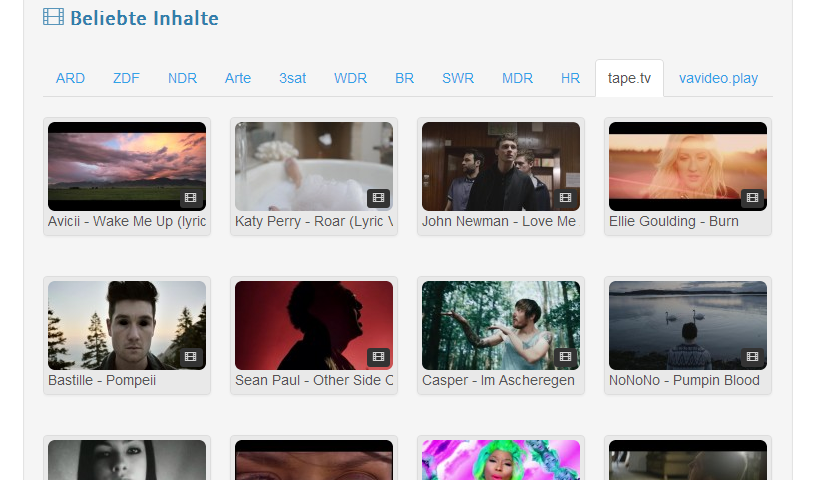
Task: Click film icon on Katy Perry thumbnail
Action: [378, 198]
